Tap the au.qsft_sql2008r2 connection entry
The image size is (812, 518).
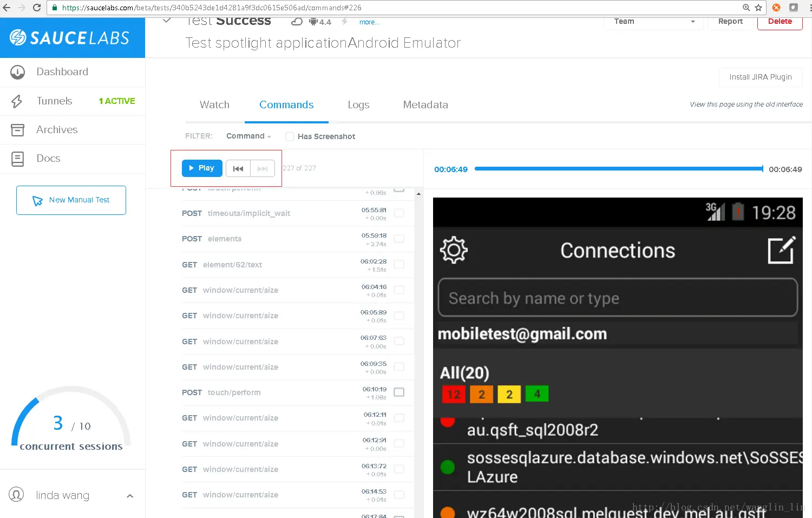pos(618,430)
